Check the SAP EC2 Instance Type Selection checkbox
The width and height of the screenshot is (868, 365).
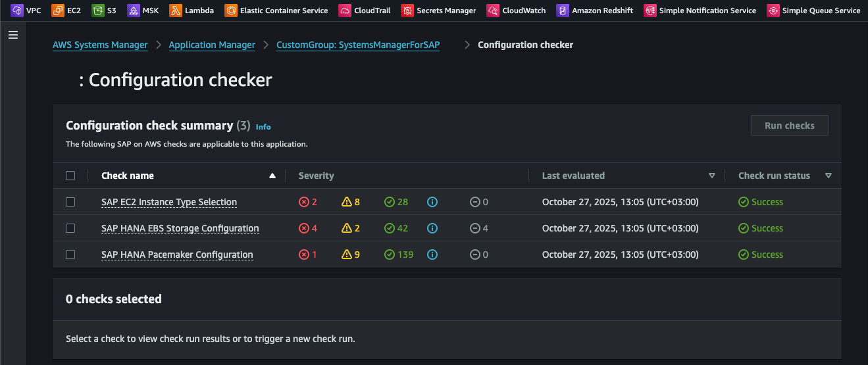tap(70, 202)
